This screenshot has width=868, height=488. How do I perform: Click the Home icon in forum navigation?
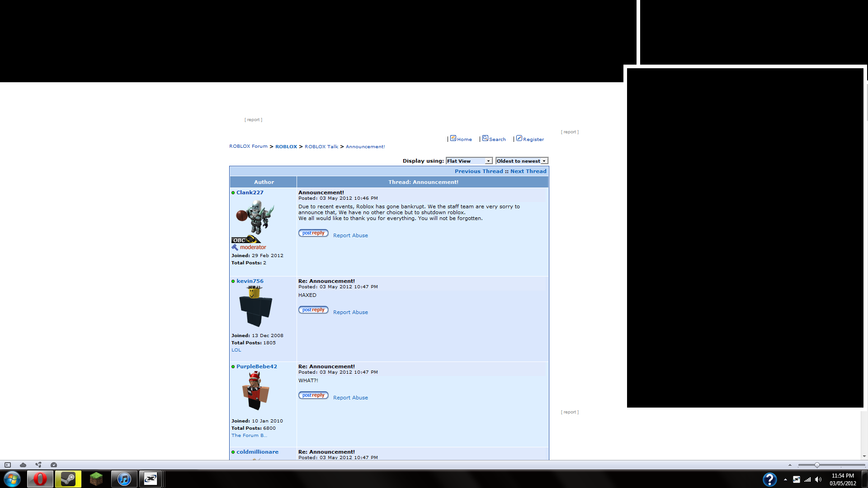point(453,138)
